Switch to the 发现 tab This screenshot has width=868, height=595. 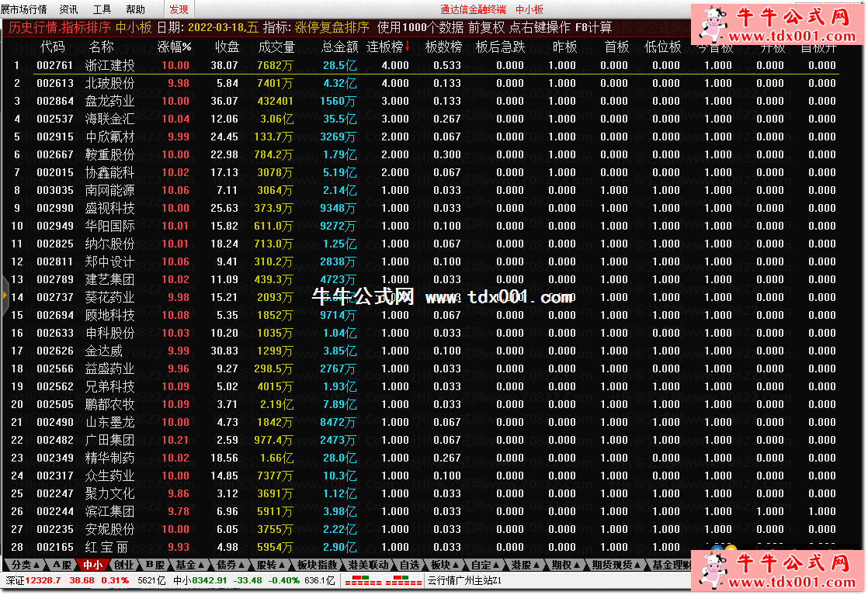pos(179,9)
